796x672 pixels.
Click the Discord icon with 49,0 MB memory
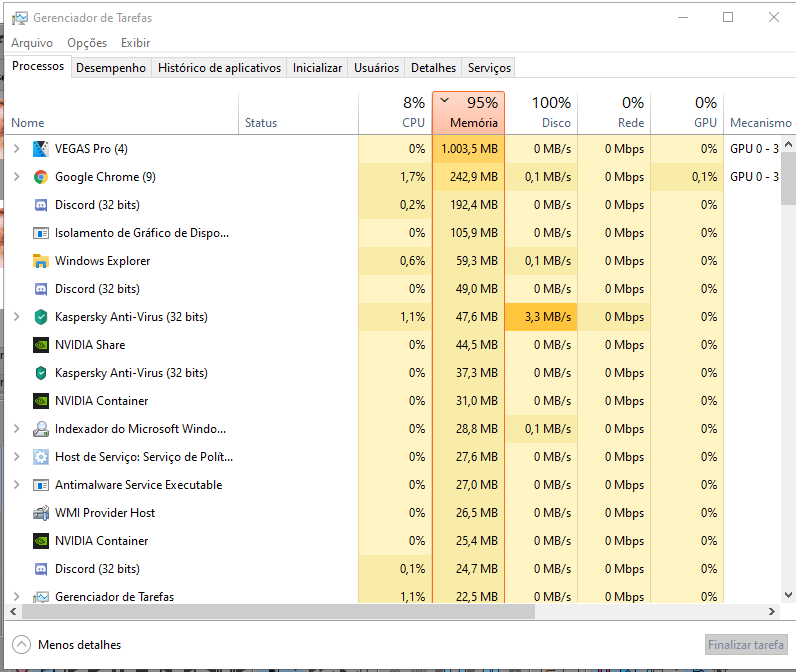point(41,289)
